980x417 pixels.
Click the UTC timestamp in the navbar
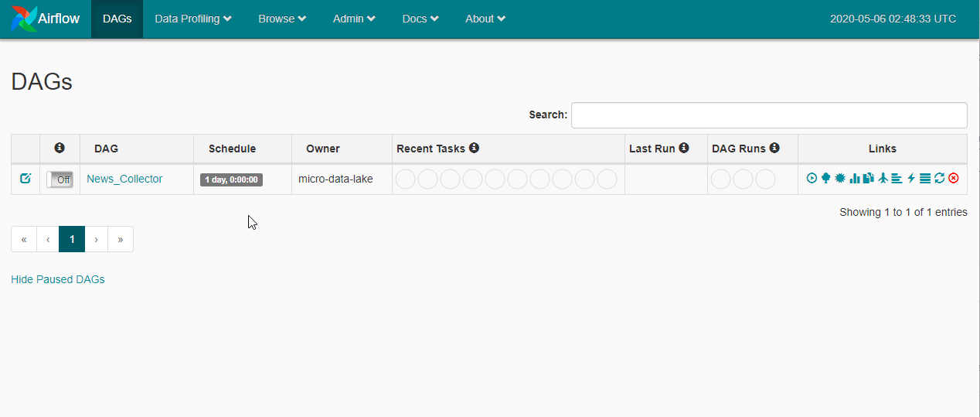[893, 19]
